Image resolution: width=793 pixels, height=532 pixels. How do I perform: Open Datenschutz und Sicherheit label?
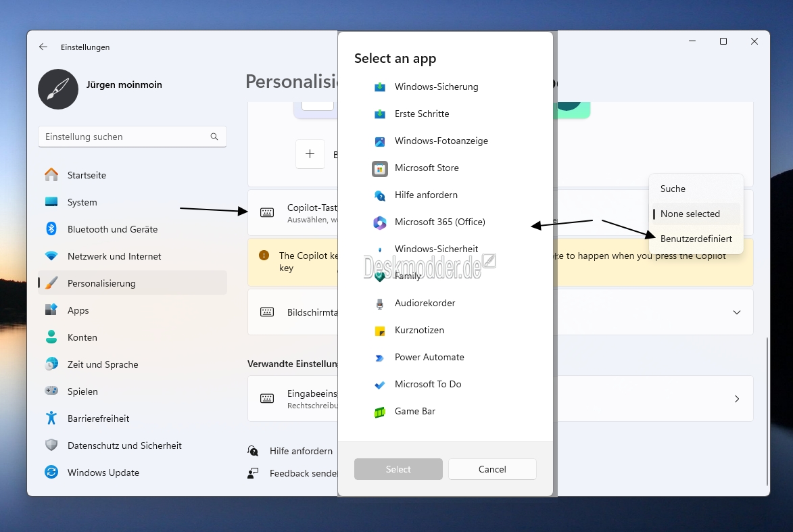tap(124, 445)
